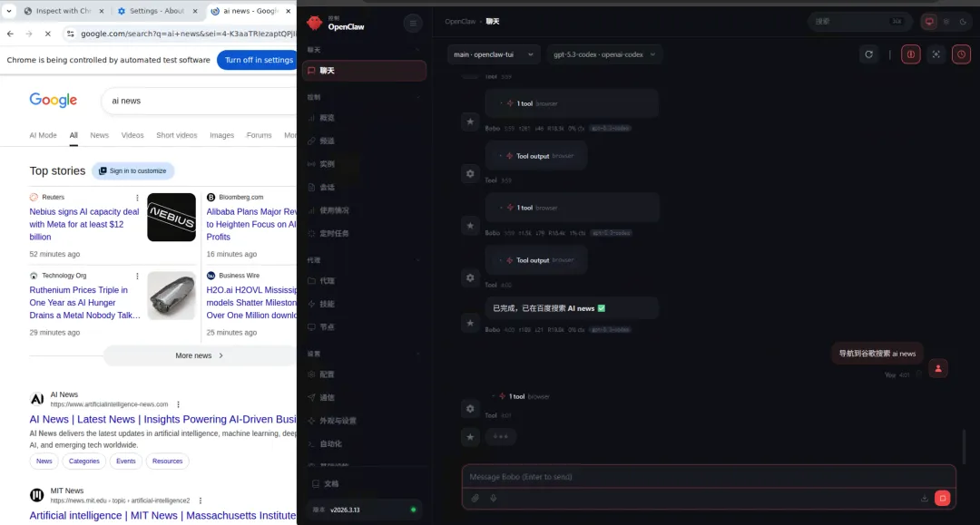Switch to dark theme moon icon

point(963,21)
